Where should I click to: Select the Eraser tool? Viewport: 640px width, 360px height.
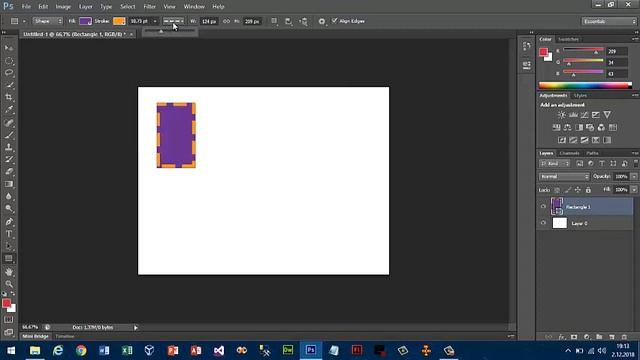9,171
